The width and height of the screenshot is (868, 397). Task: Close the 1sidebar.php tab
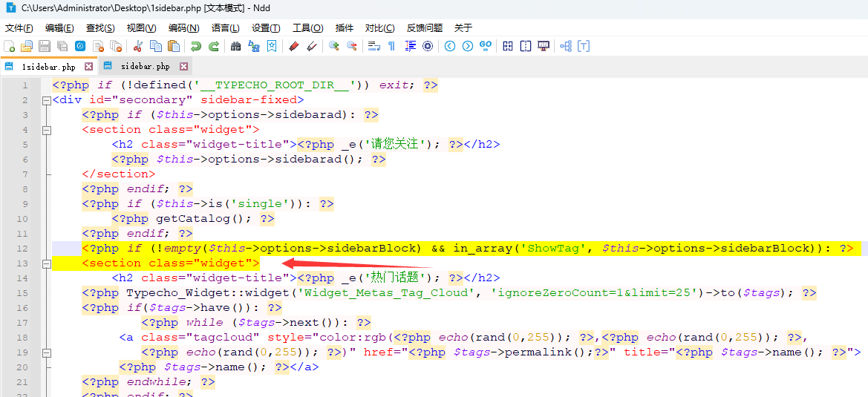click(x=88, y=67)
